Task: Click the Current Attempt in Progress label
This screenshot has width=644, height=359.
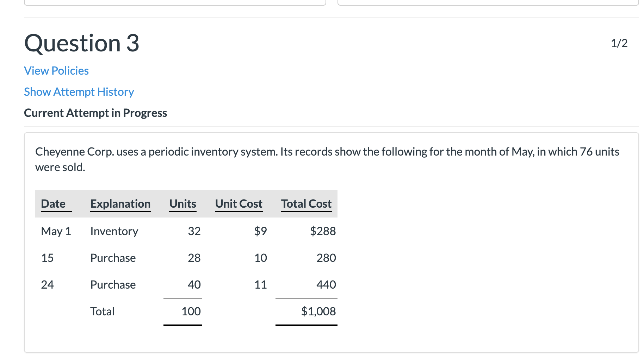Action: [95, 113]
